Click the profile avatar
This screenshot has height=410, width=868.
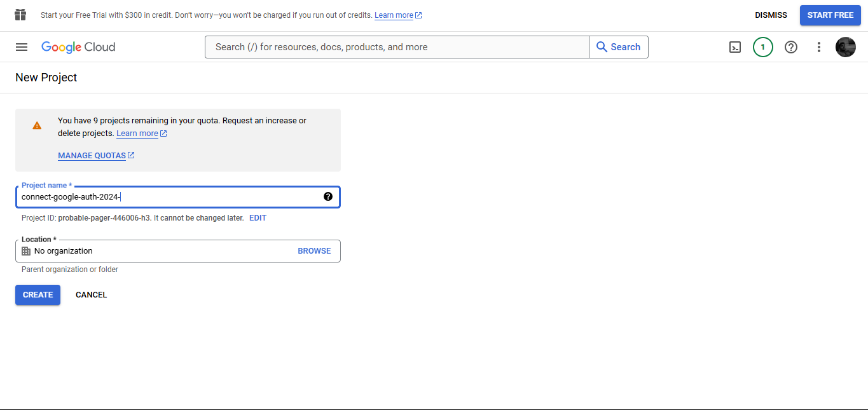[845, 46]
